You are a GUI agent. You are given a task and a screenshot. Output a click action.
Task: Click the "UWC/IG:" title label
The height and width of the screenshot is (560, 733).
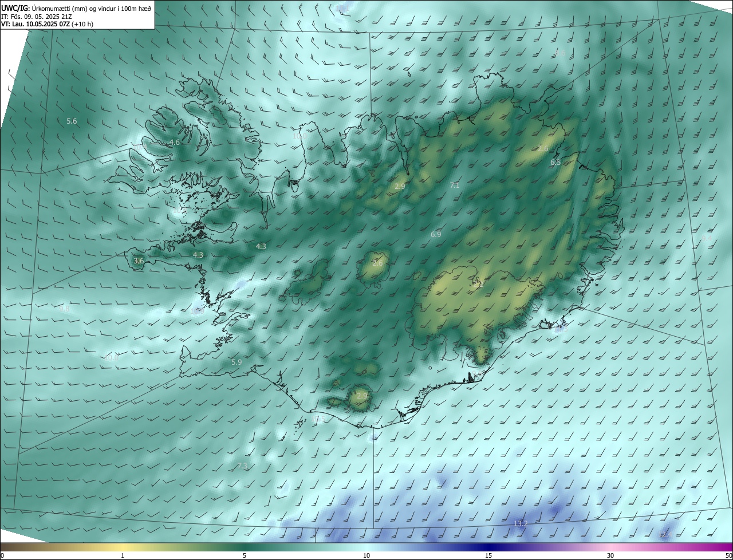coord(15,7)
